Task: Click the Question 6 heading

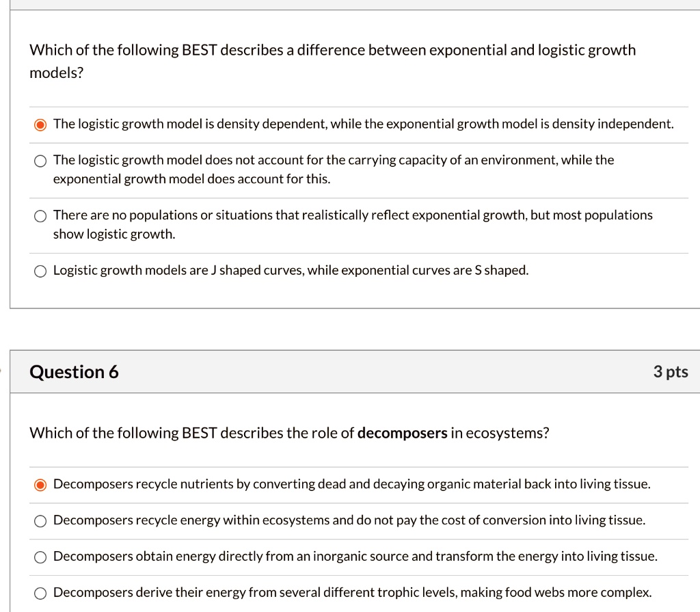Action: point(74,371)
